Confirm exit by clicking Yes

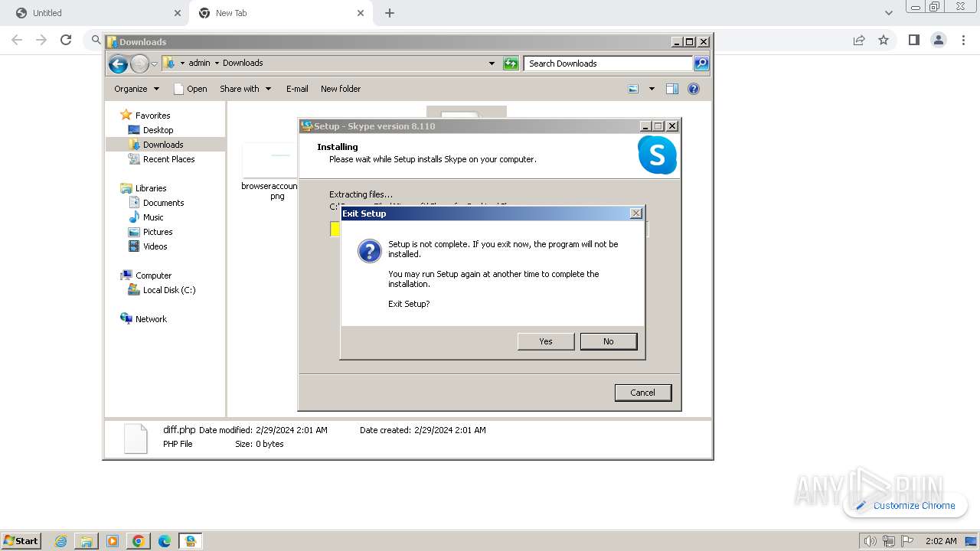pyautogui.click(x=546, y=341)
